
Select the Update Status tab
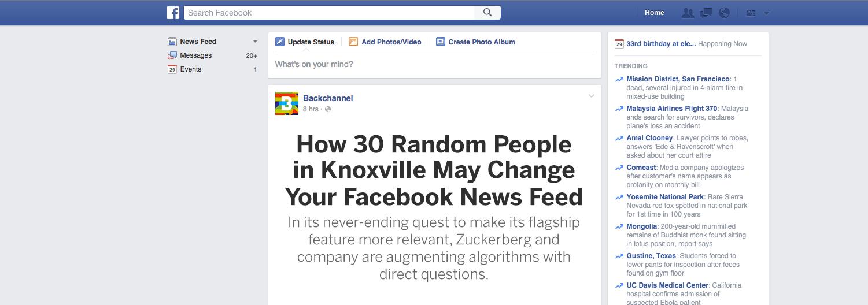(305, 42)
